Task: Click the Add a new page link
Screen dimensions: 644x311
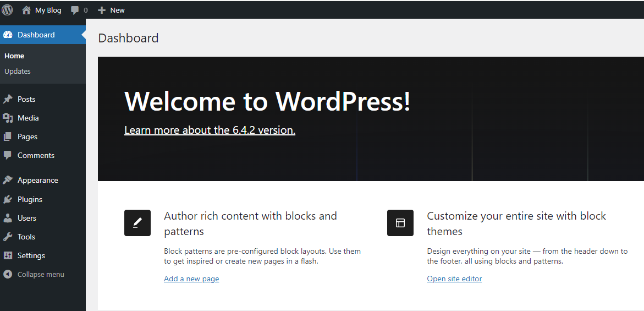Action: point(191,279)
